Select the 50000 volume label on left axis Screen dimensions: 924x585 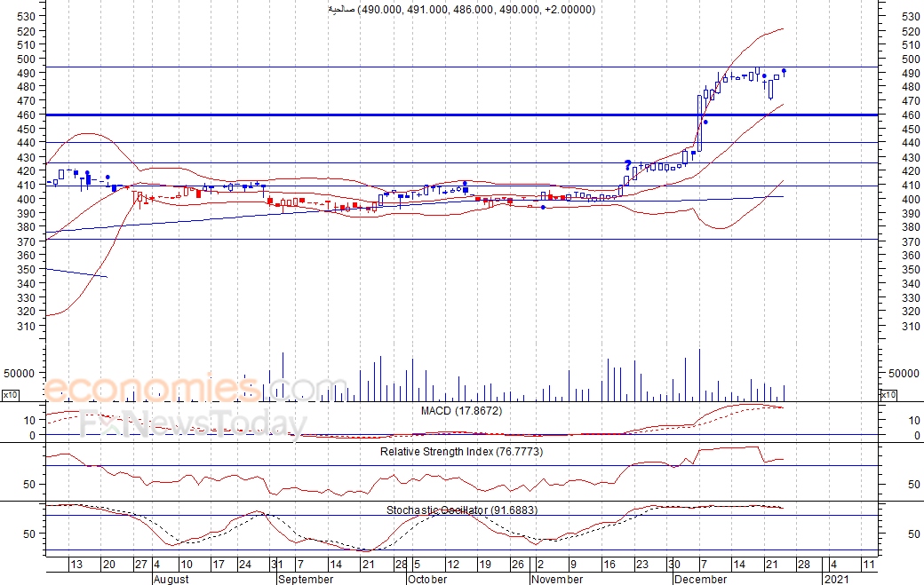(19, 373)
